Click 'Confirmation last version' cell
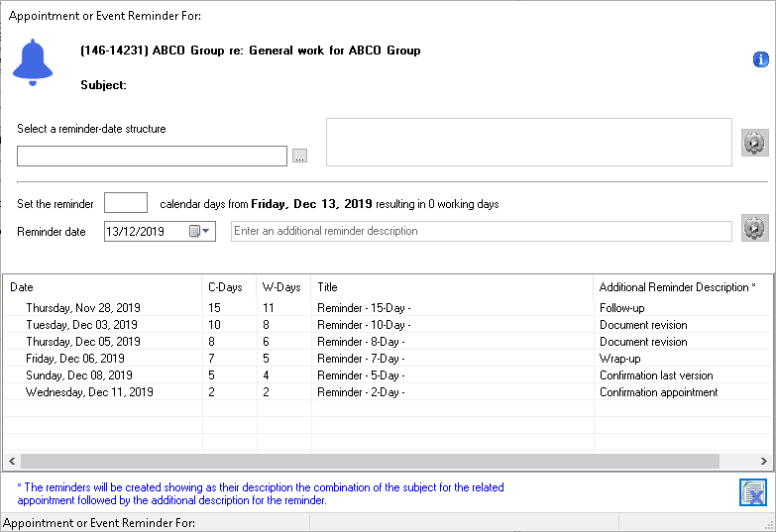 click(656, 375)
